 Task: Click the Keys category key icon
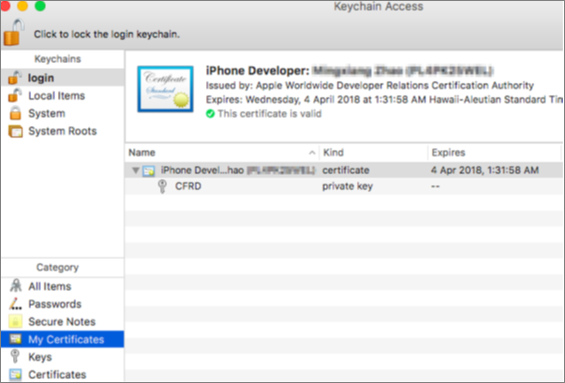pos(15,356)
